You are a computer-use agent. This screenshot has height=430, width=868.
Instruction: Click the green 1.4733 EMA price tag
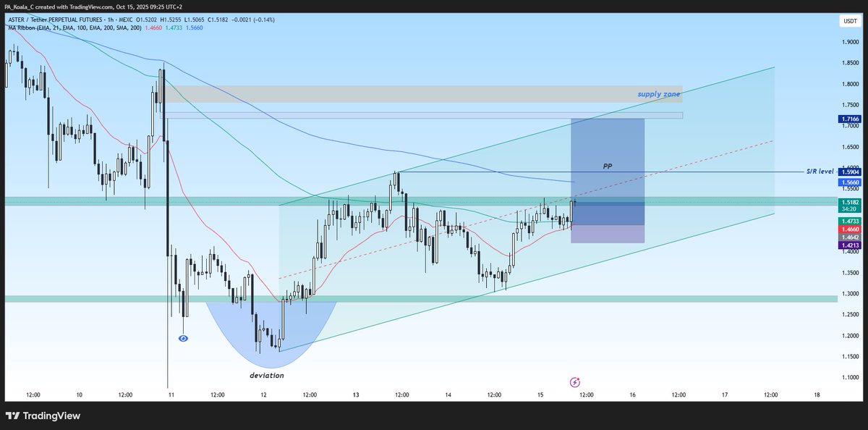(x=849, y=220)
